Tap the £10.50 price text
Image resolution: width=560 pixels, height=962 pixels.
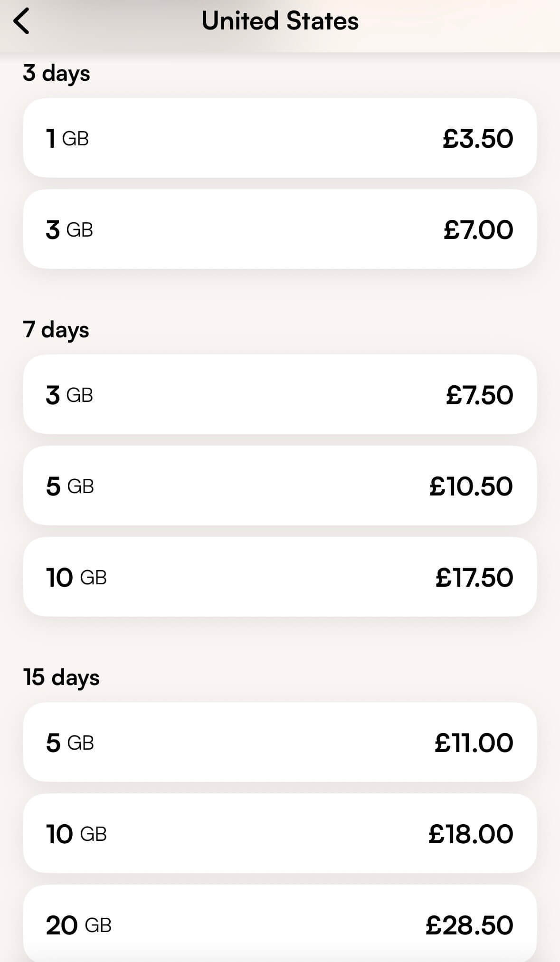471,486
